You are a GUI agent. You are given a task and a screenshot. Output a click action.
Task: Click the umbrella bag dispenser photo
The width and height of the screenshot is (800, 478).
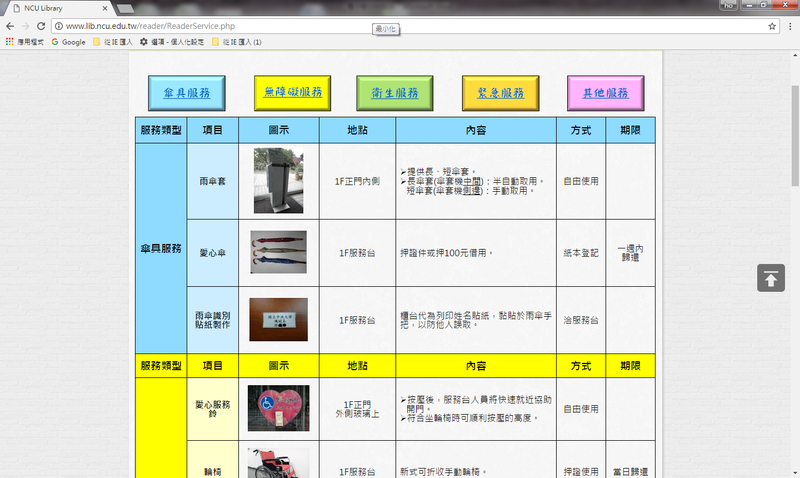pyautogui.click(x=278, y=181)
